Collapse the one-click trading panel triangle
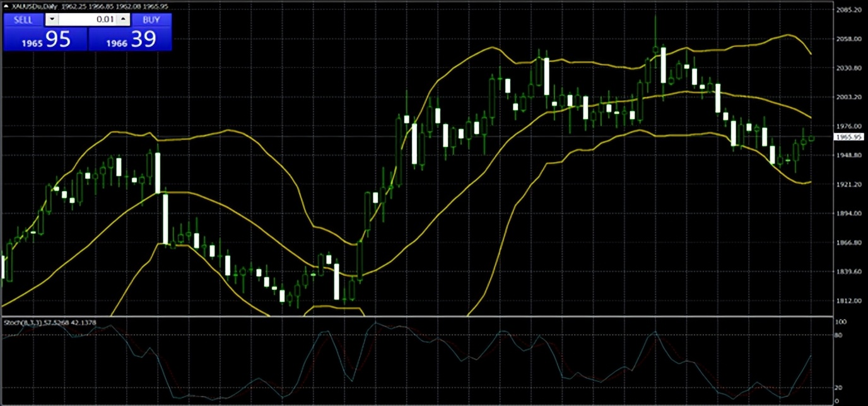 click(6, 6)
